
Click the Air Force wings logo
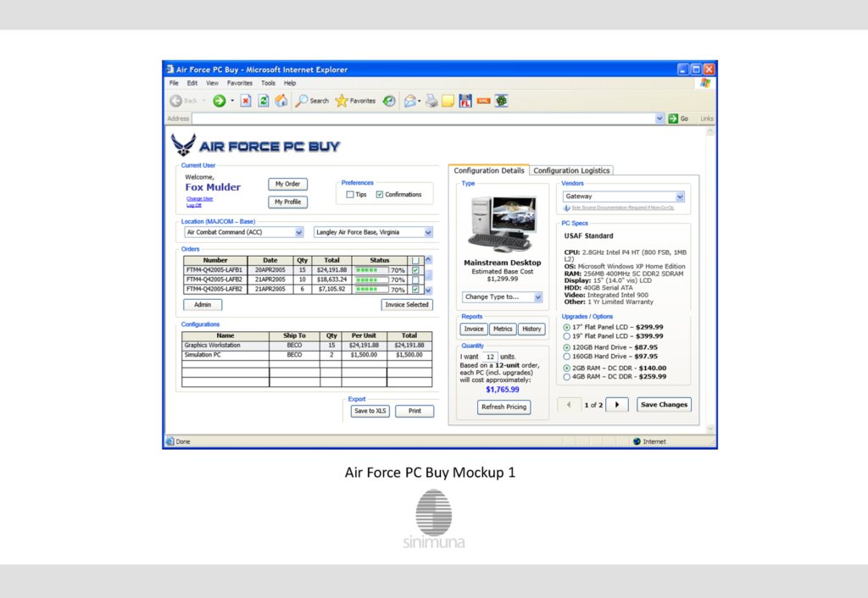pos(183,145)
